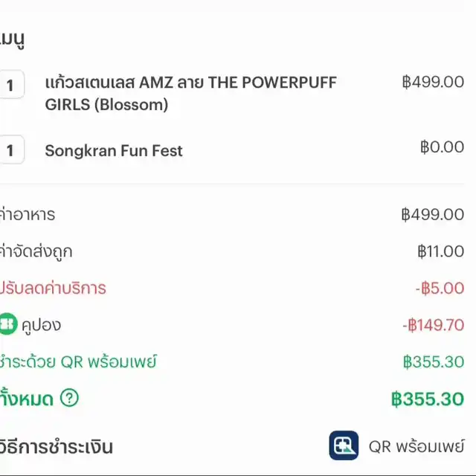Viewport: 476px width, 476px height.
Task: Select quantity box for Powerpuff Girls tumbler
Action: [10, 84]
